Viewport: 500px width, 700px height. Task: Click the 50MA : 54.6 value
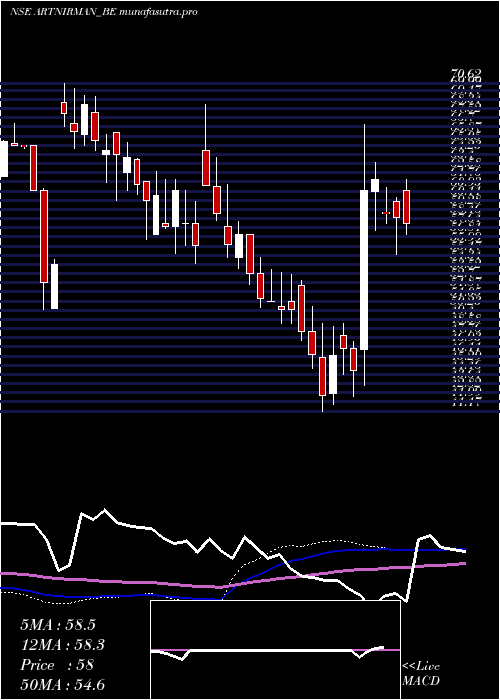(63, 685)
